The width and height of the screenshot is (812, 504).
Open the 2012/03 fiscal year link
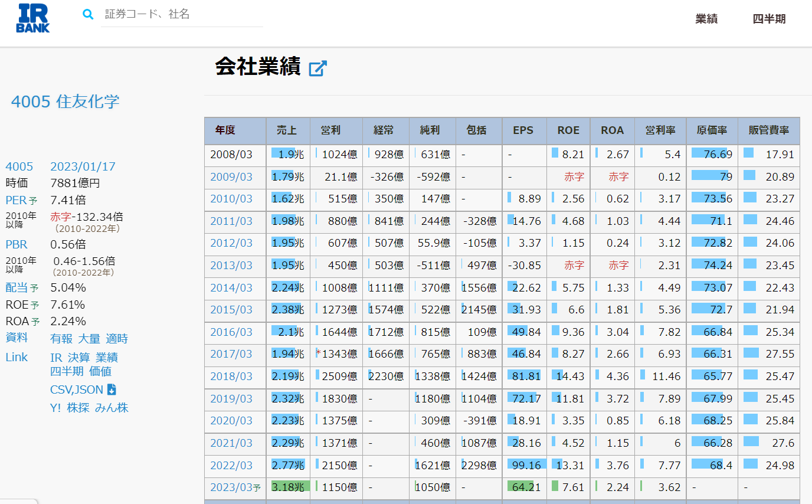231,243
